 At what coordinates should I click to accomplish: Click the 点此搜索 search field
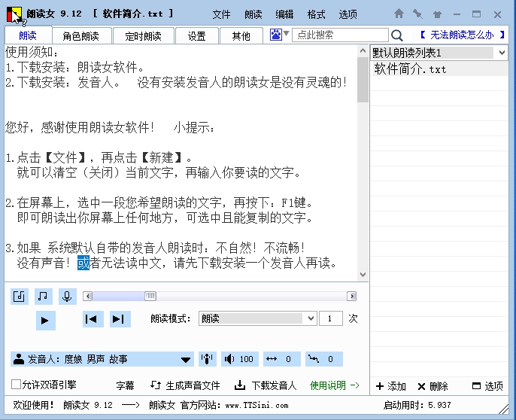(340, 35)
